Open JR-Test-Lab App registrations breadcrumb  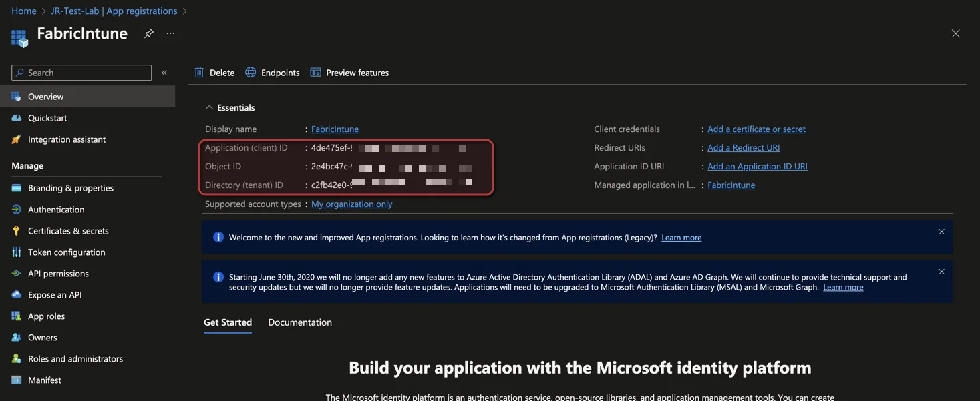[x=114, y=11]
